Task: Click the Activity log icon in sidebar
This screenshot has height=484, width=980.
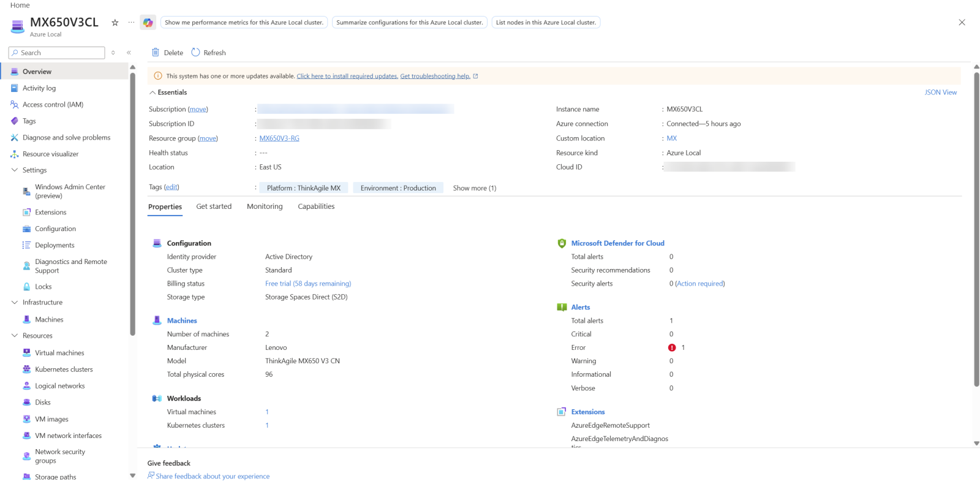Action: (15, 88)
